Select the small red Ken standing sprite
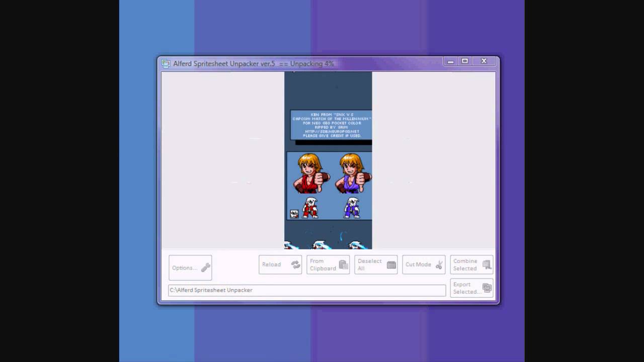Image resolution: width=644 pixels, height=362 pixels. pos(310,207)
